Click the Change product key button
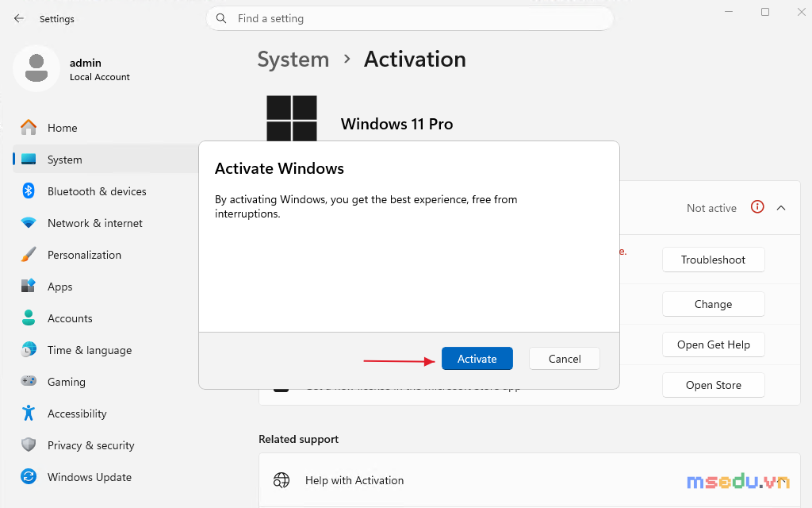Screen dimensions: 812x508 click(713, 304)
